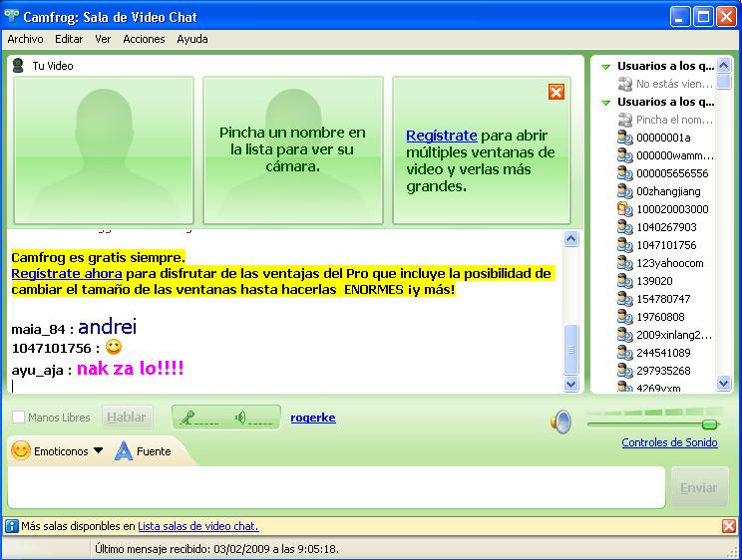Viewport: 742px width, 560px height.
Task: Click the orange user icon next to 100020003000
Action: point(624,209)
